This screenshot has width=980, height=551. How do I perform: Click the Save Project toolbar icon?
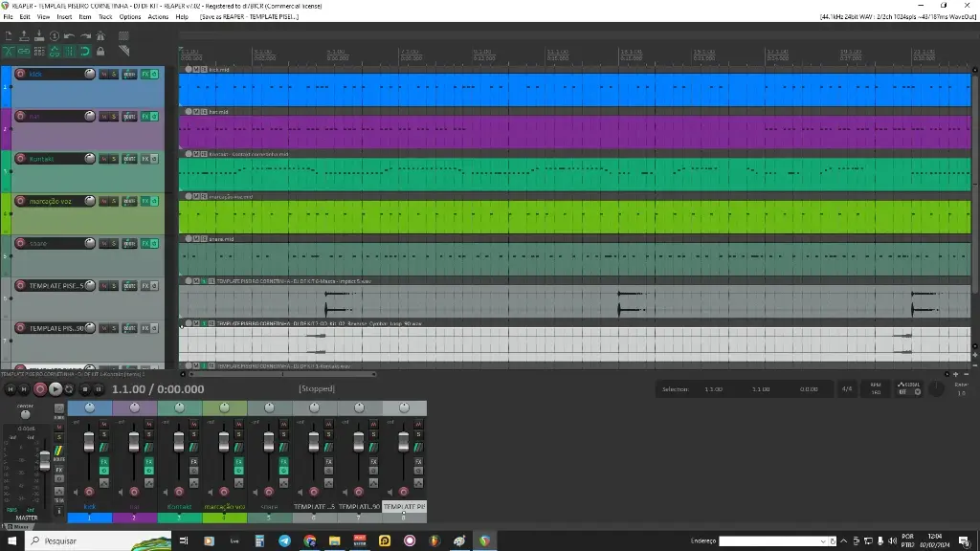tap(38, 36)
